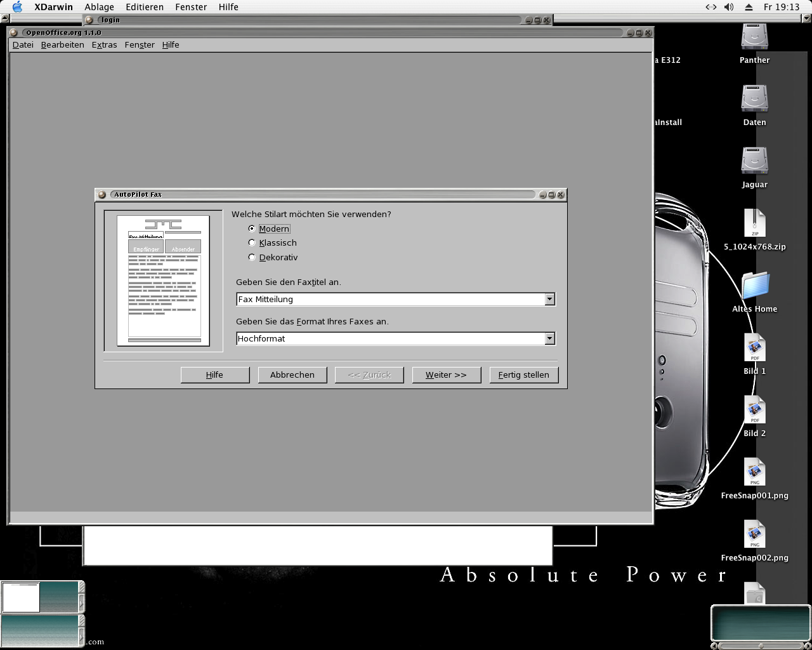
Task: Click the volume icon in menu bar
Action: pyautogui.click(x=729, y=7)
